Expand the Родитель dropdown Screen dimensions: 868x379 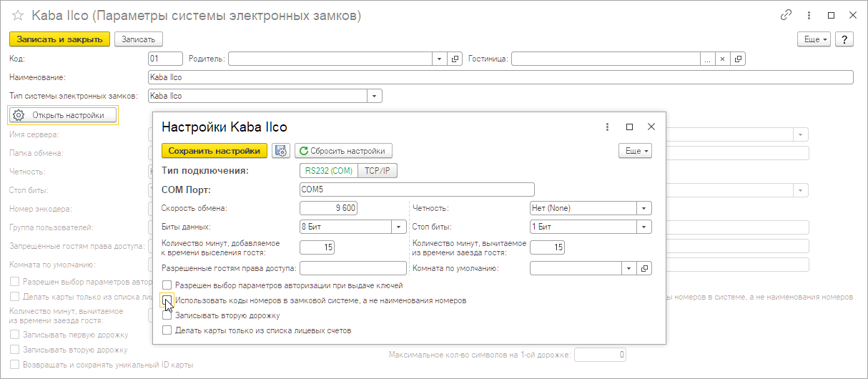click(440, 59)
